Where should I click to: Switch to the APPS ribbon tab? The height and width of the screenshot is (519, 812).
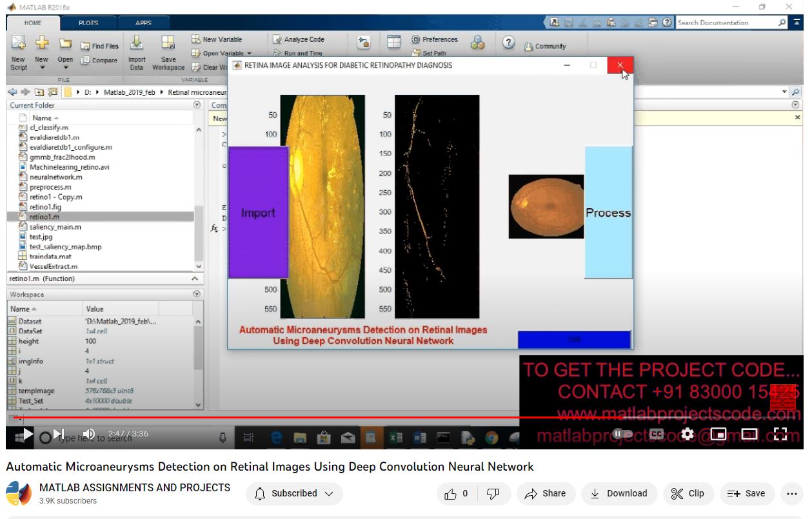click(x=143, y=23)
